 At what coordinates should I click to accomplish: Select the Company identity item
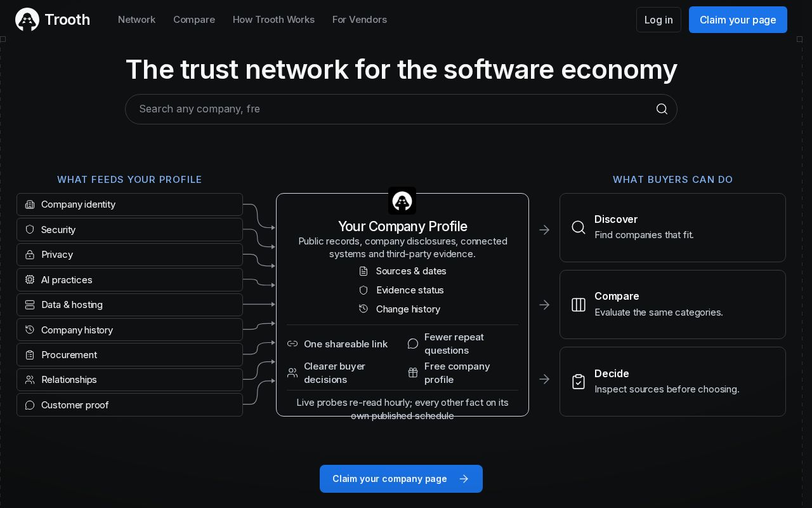pos(129,204)
